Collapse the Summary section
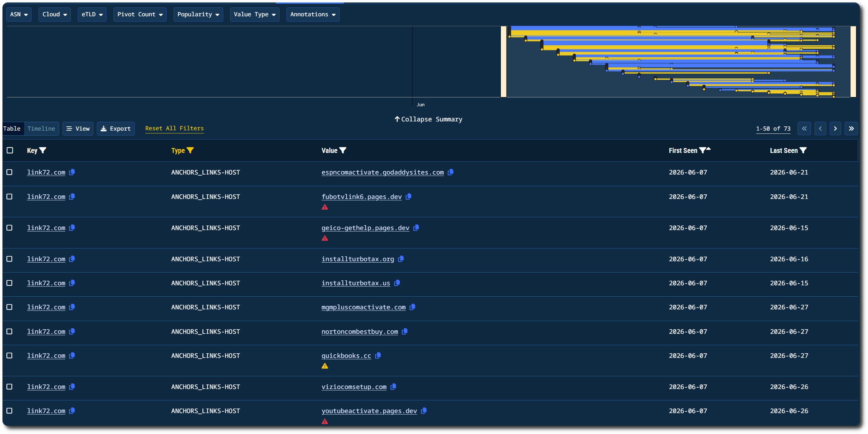 coord(428,119)
